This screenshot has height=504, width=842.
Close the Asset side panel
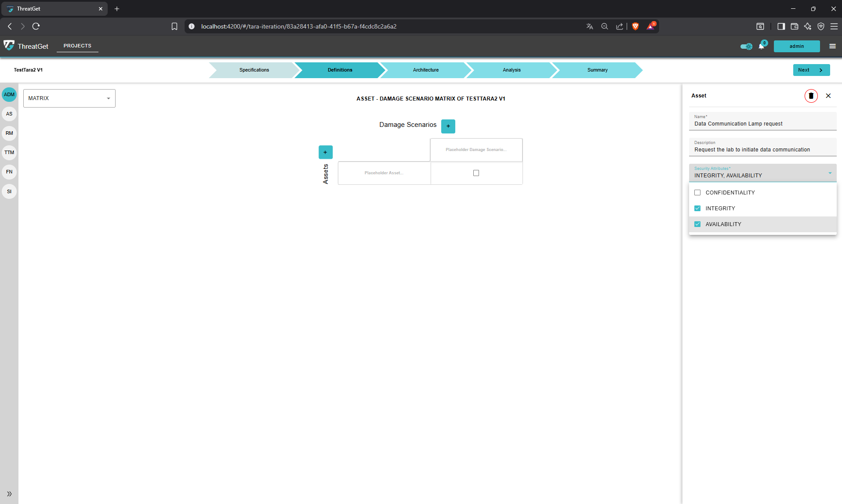coord(828,96)
